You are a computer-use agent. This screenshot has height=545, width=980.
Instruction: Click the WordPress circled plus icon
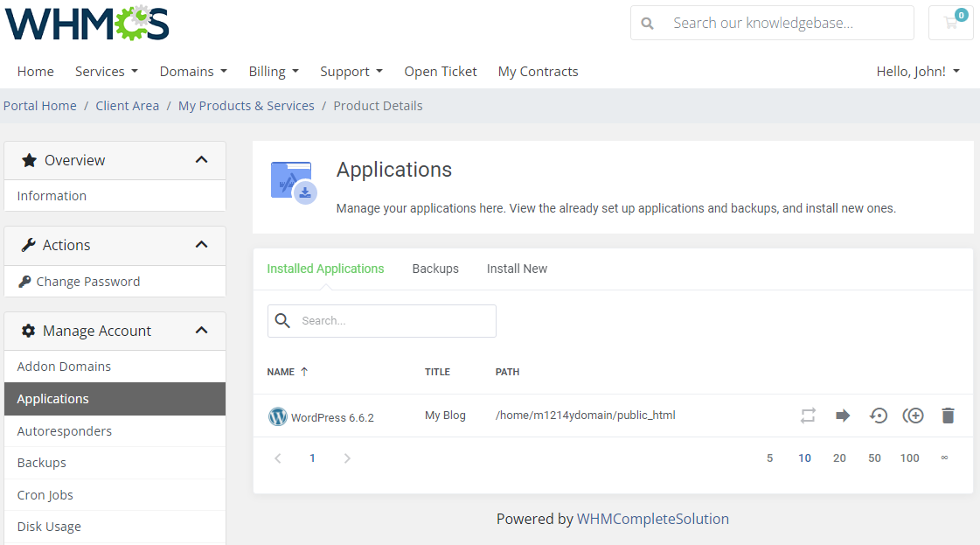(914, 416)
